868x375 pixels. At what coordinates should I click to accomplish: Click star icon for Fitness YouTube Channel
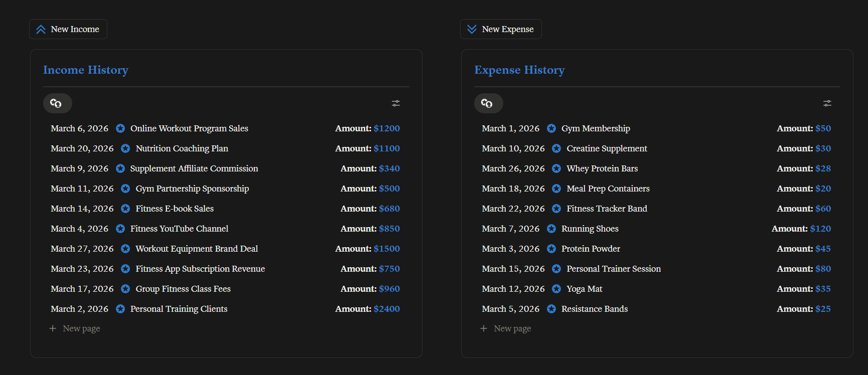click(x=120, y=229)
